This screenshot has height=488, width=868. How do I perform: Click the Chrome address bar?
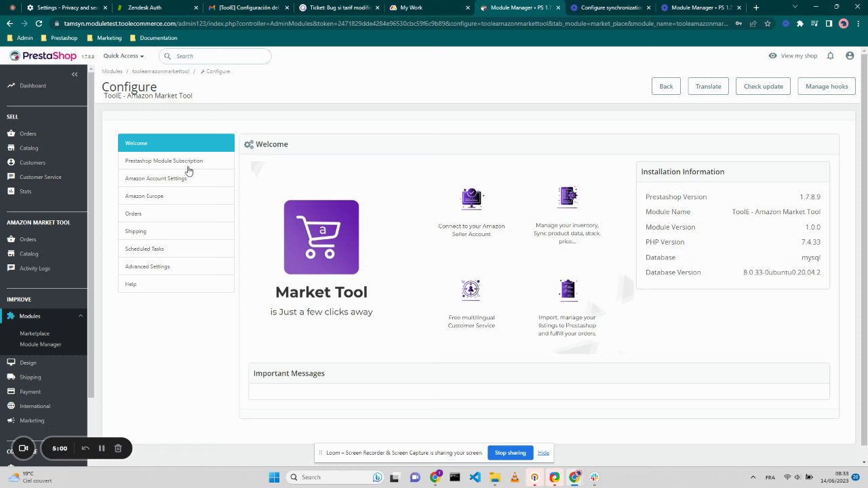coord(397,23)
